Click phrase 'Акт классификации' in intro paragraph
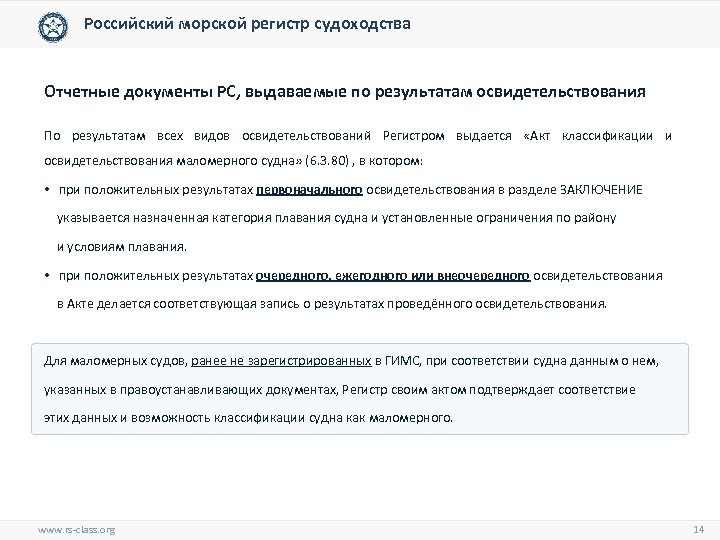This screenshot has width=720, height=540. point(591,136)
